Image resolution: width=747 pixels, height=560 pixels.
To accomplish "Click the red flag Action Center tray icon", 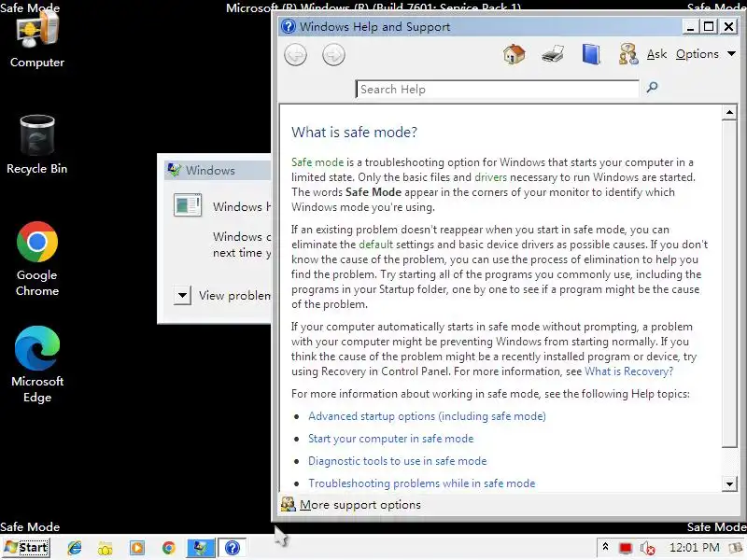I will (626, 548).
